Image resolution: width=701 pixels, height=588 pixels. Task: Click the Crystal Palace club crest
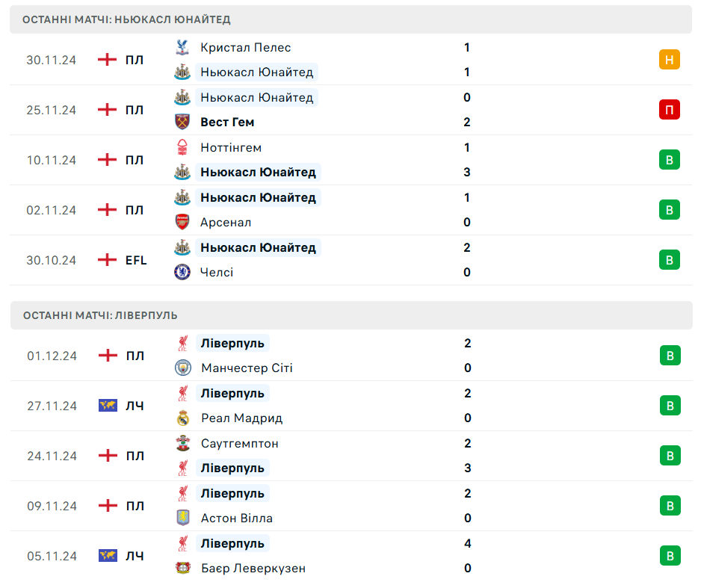point(182,47)
